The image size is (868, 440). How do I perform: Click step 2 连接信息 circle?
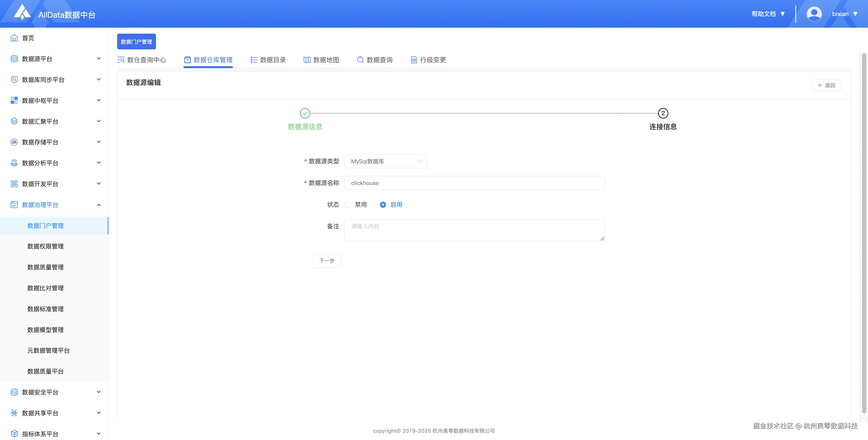click(x=663, y=113)
